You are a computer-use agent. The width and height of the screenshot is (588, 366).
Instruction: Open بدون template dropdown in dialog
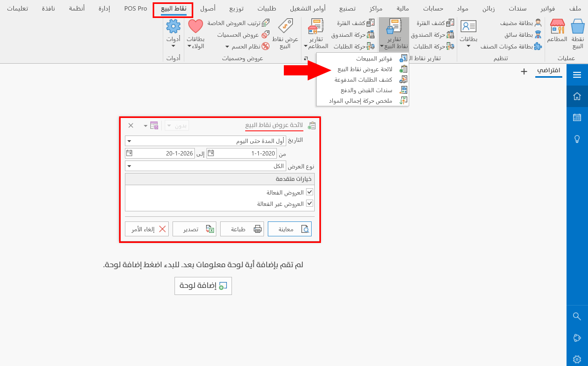177,125
